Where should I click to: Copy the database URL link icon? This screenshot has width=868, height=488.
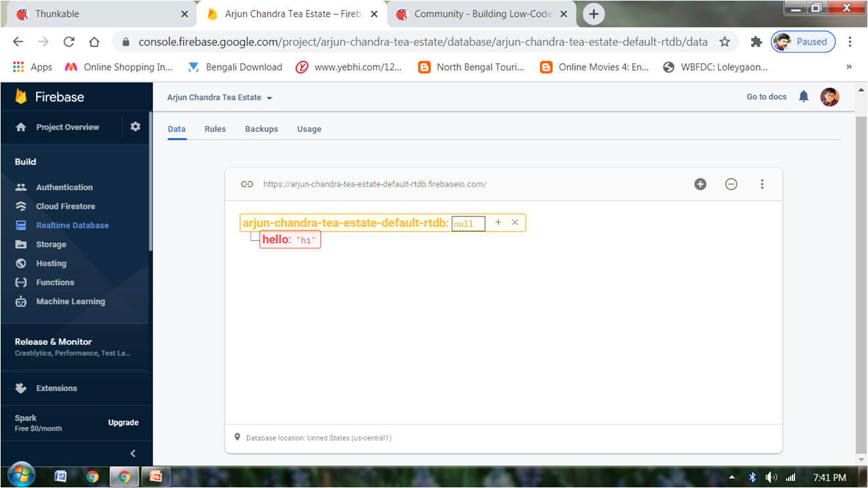tap(247, 184)
